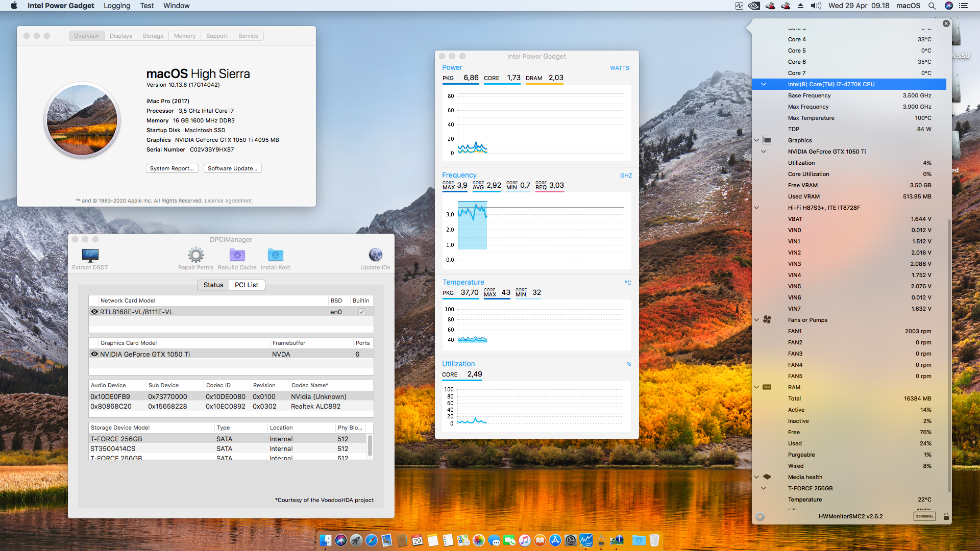Switch to Displays tab in About This Mac
Screen dimensions: 980x551
coord(121,36)
